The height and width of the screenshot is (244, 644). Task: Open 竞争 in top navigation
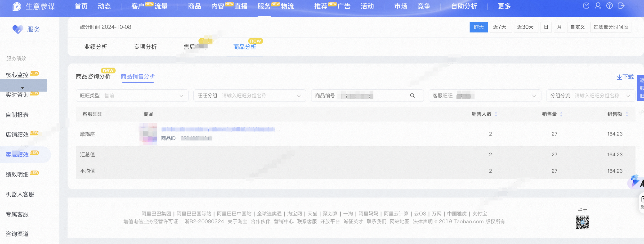pyautogui.click(x=424, y=6)
